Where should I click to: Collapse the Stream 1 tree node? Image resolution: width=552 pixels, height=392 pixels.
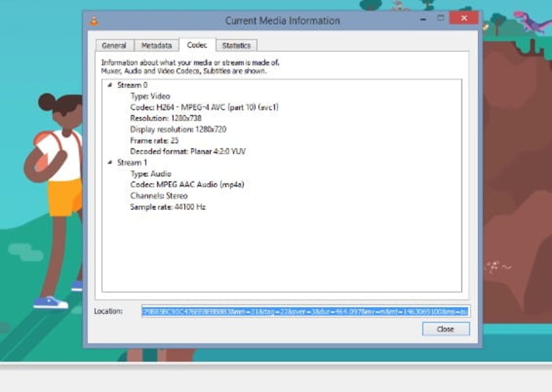point(110,162)
